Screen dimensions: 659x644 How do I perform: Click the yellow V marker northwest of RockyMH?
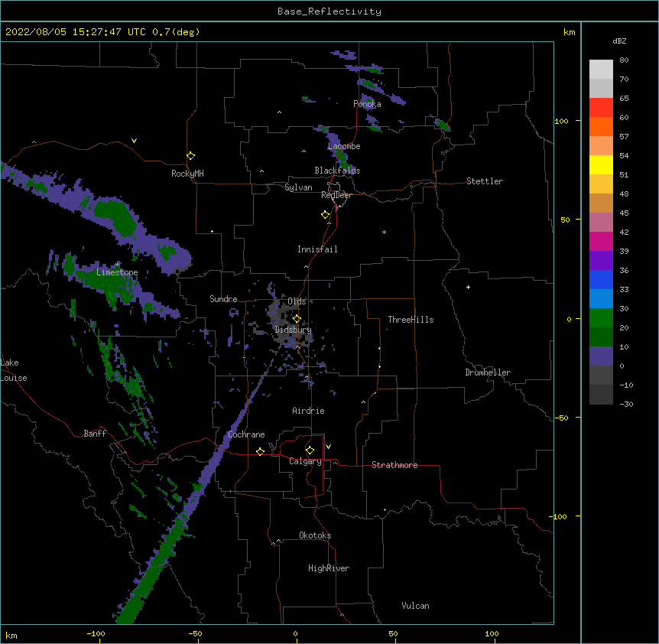click(x=134, y=141)
